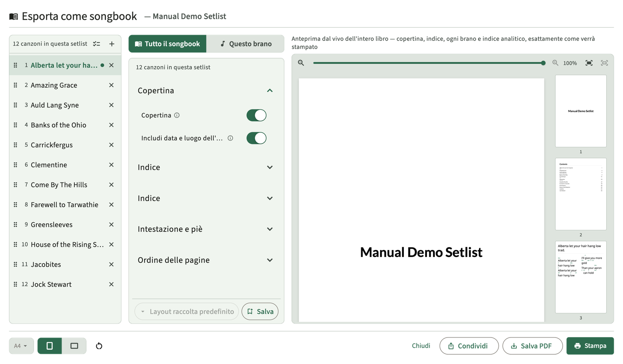
Task: Click info icon beside Copertina toggle
Action: 177,115
